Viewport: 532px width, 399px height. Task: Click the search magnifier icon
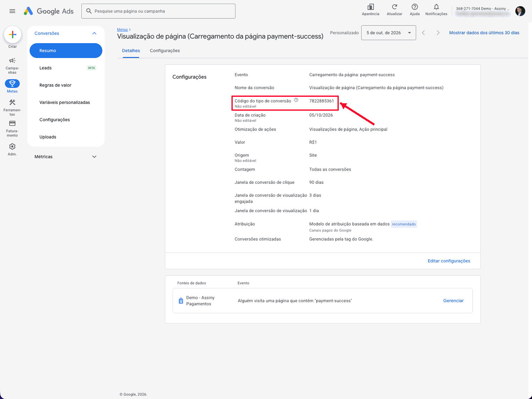(x=89, y=11)
